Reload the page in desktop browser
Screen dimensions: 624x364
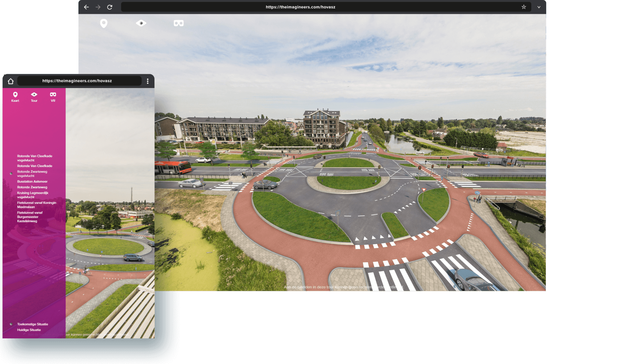[110, 7]
